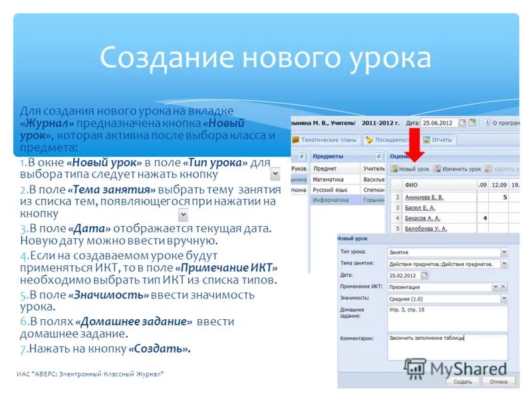Click the Учитель column header
Image resolution: width=532 pixels, height=399 pixels.
click(374, 168)
